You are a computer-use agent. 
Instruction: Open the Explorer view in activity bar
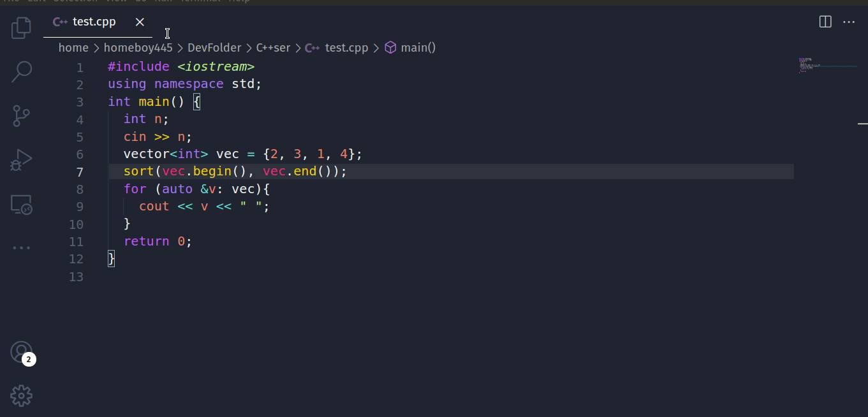click(x=21, y=27)
